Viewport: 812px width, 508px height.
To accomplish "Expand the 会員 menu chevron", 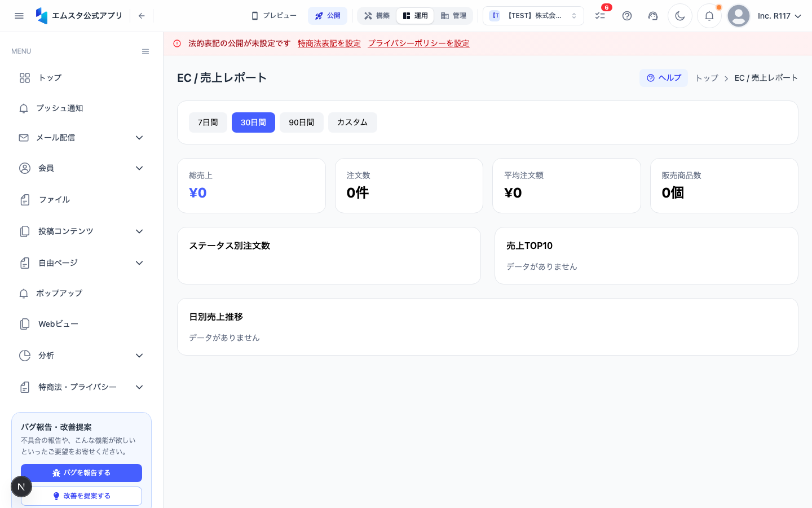I will point(139,168).
